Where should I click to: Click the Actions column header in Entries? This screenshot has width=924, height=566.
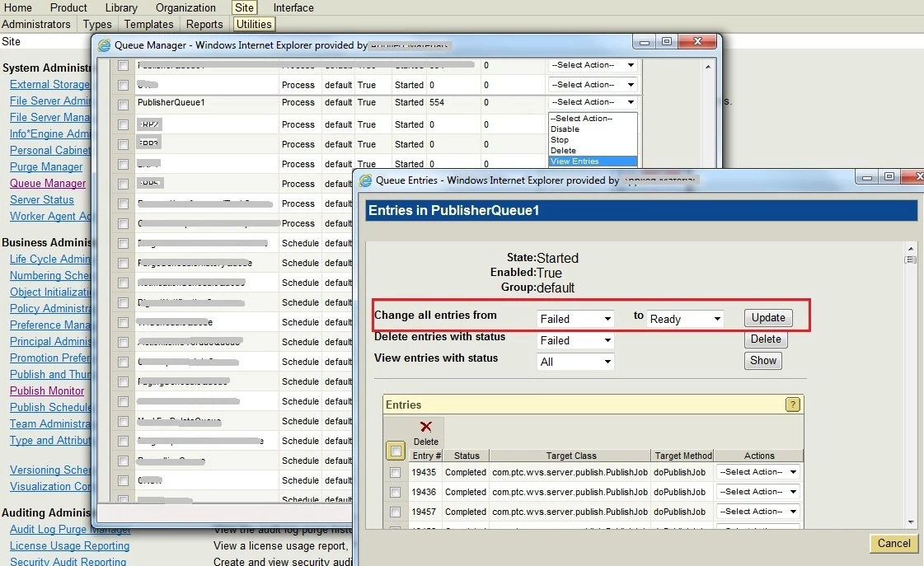click(759, 456)
